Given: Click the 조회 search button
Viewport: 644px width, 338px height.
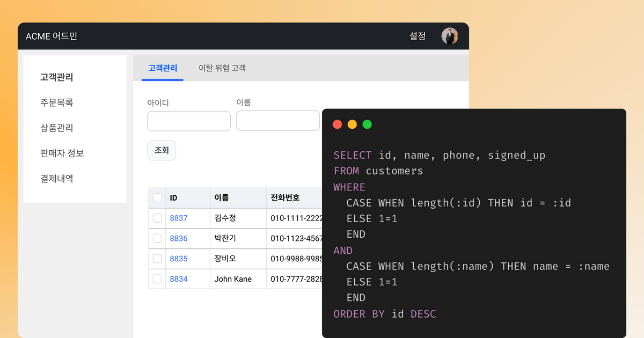Looking at the screenshot, I should click(162, 151).
